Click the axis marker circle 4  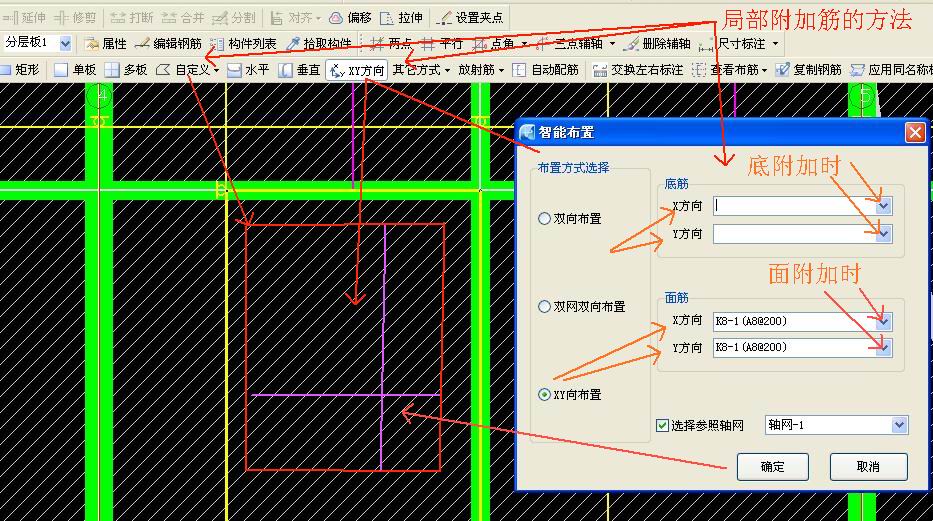pyautogui.click(x=99, y=96)
